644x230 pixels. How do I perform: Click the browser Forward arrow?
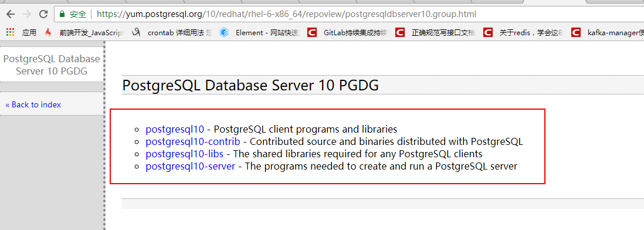(27, 14)
